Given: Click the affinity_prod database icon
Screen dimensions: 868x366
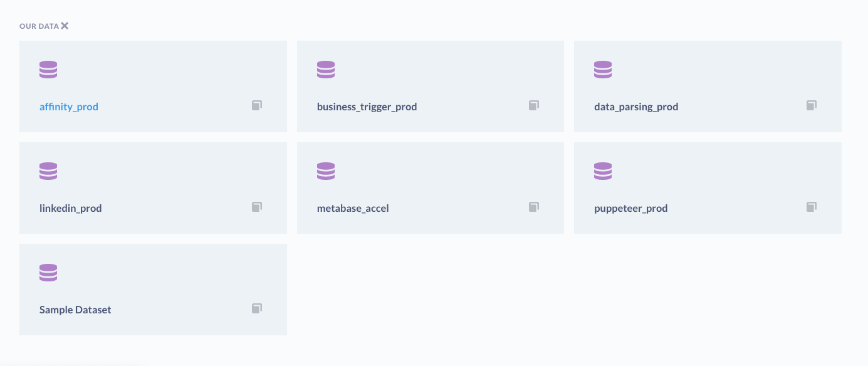Looking at the screenshot, I should tap(48, 70).
